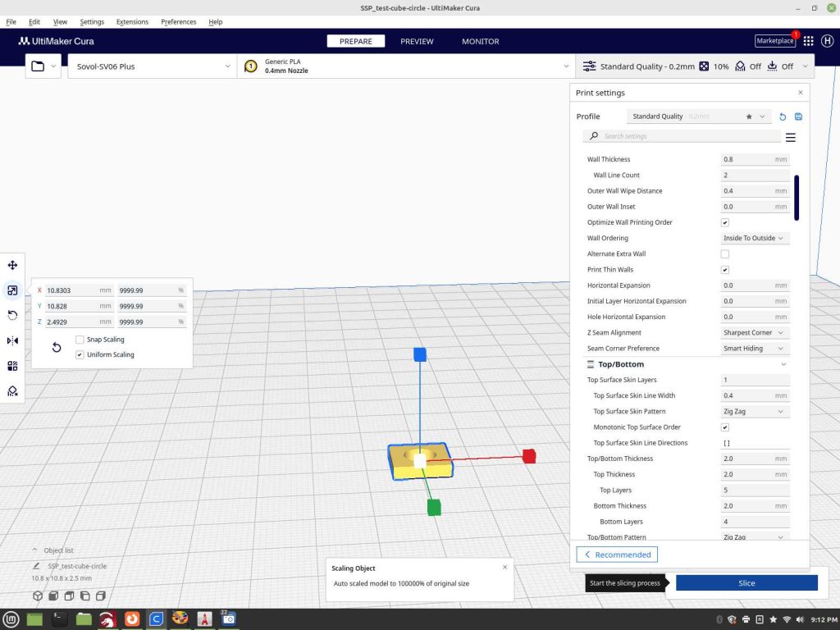Dismiss the Scaling Object notification

point(504,567)
